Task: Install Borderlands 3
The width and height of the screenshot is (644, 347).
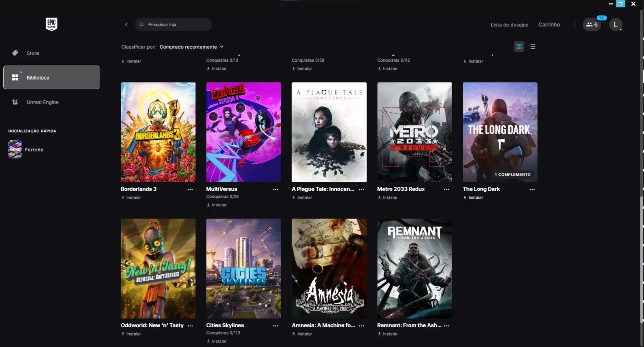Action: coord(131,197)
